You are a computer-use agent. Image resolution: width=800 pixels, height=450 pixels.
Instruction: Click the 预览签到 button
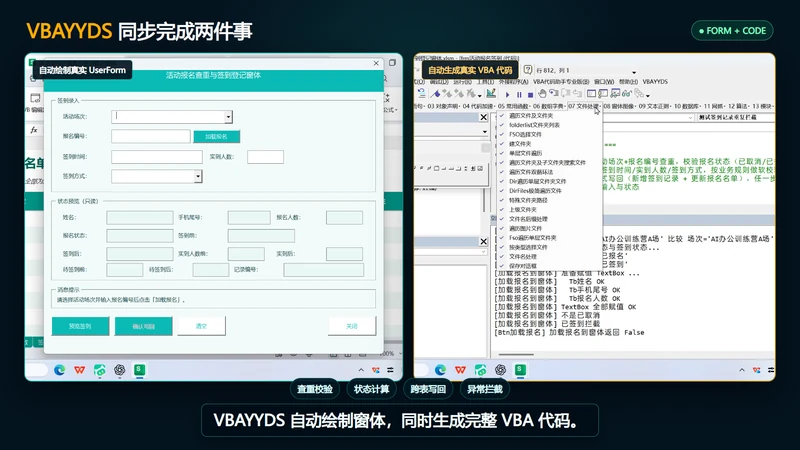(x=80, y=326)
